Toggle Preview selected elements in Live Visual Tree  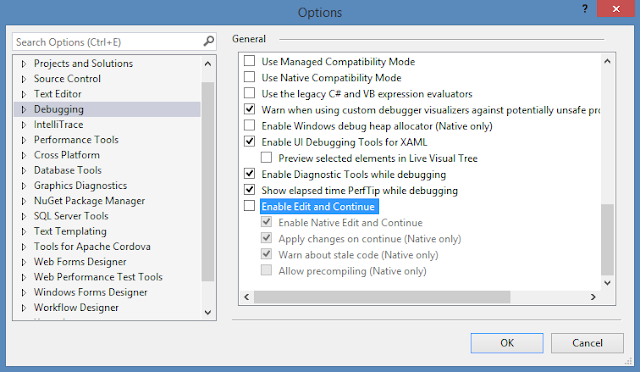[267, 158]
